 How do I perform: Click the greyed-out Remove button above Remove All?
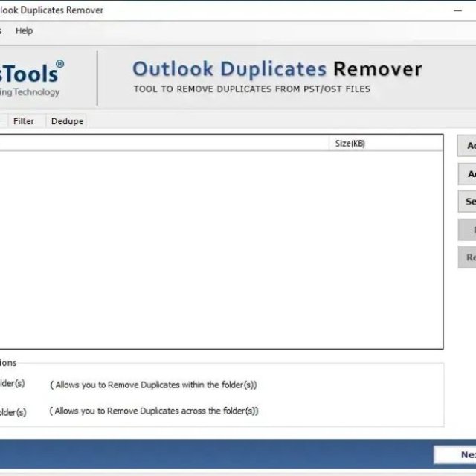coord(469,231)
